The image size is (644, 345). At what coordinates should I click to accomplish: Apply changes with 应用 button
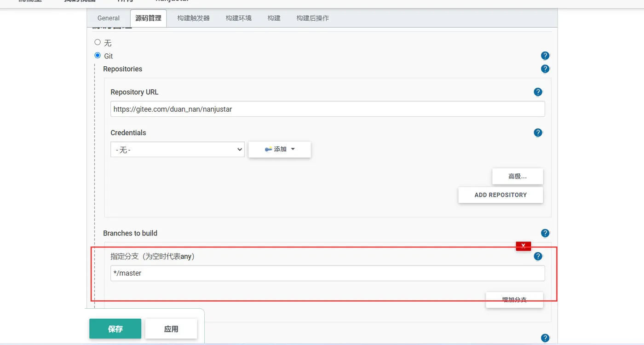click(171, 329)
